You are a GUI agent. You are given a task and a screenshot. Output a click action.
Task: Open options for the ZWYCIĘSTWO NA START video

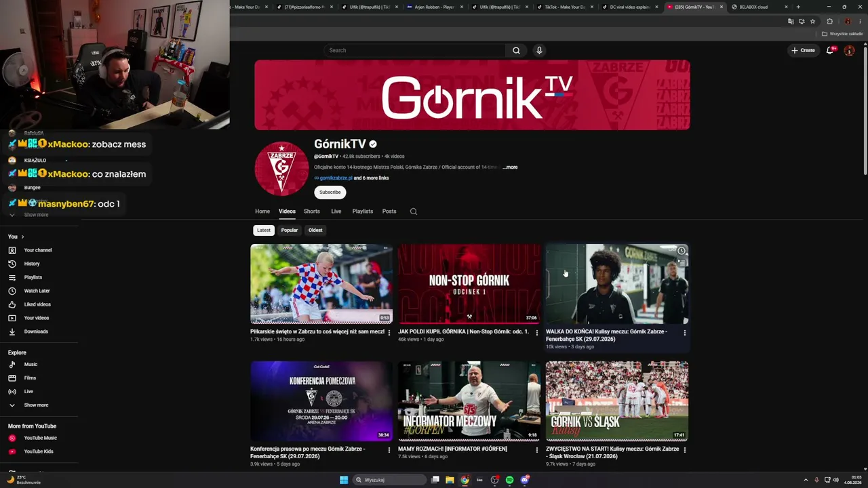[685, 449]
